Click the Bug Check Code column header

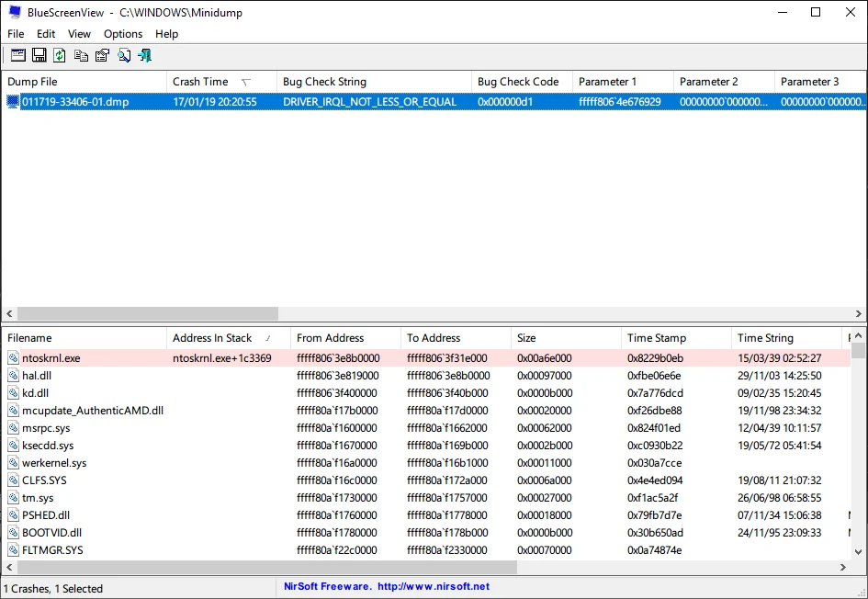[522, 82]
